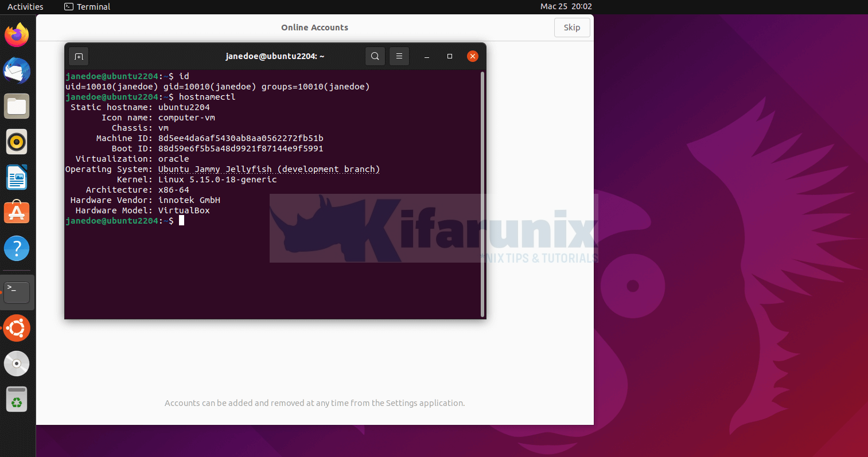The image size is (868, 457).
Task: Click the Ubuntu Jammy Jellyfish operating system text
Action: pyautogui.click(x=269, y=169)
